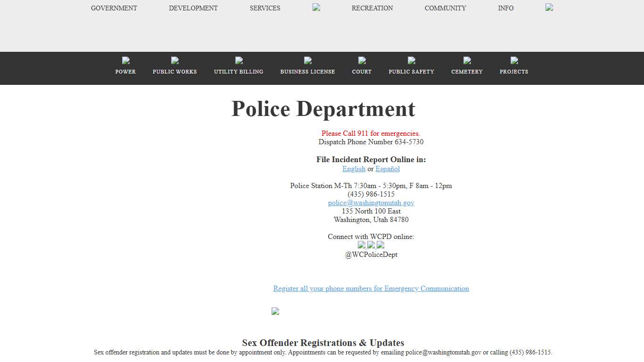Open the POWER section icon
This screenshot has height=362, width=644.
coord(125,60)
